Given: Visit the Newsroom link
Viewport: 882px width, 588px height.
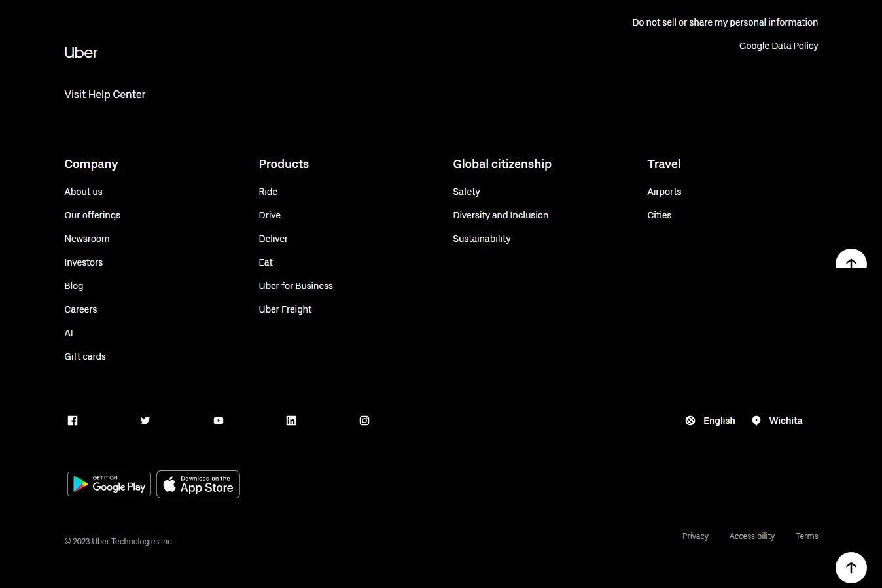Looking at the screenshot, I should tap(87, 239).
